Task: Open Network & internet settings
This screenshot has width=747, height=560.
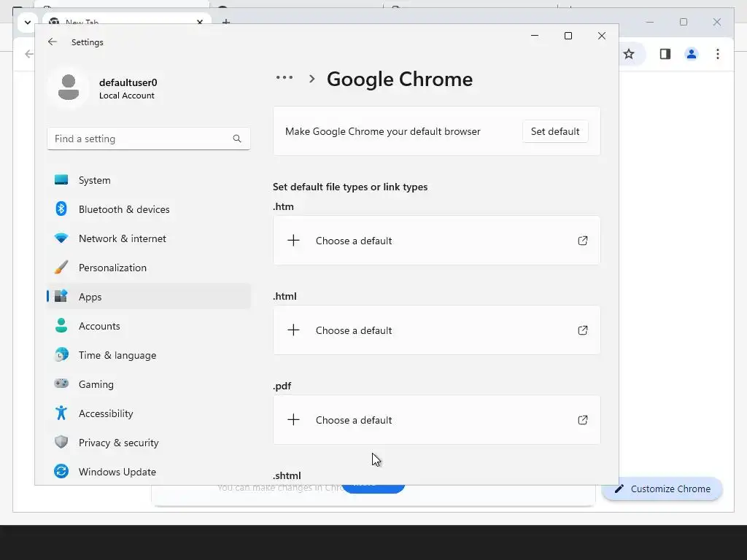Action: coord(149,238)
